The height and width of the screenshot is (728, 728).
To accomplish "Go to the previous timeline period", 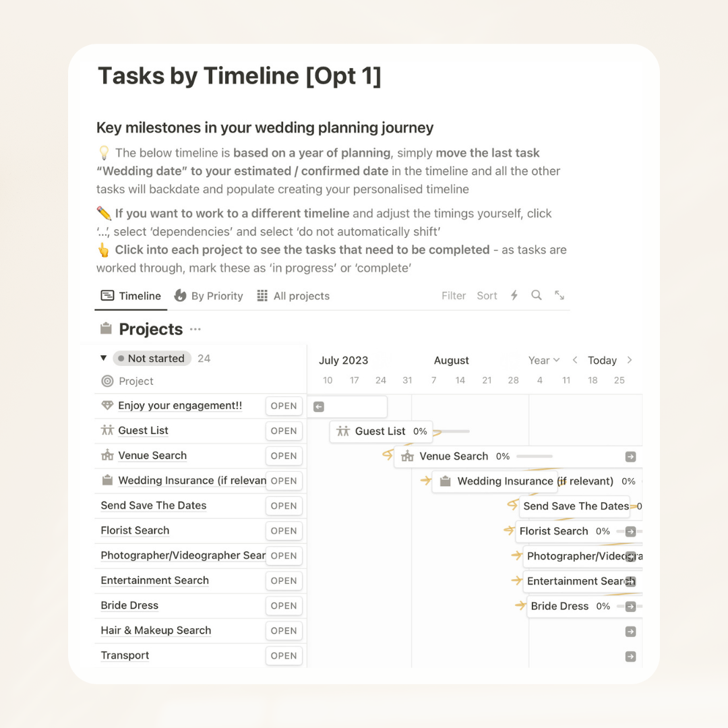I will pos(575,360).
